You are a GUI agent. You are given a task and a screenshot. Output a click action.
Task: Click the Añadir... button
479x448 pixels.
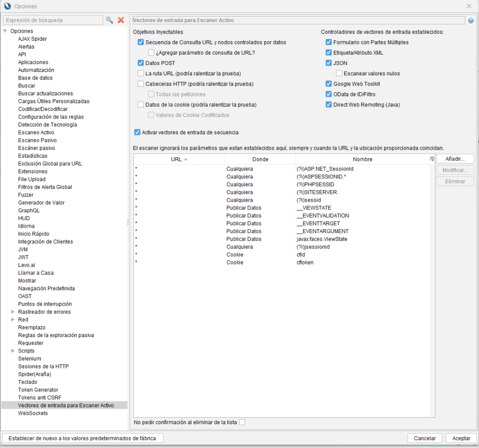(x=455, y=159)
